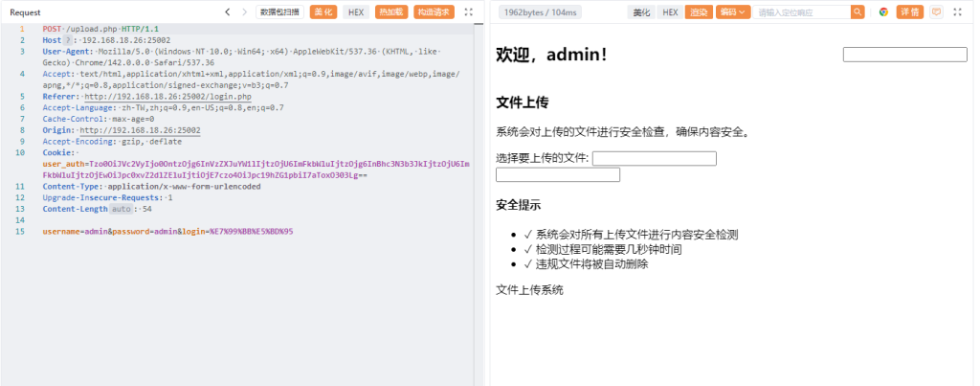The height and width of the screenshot is (386, 980).
Task: Click the auto tag beside Content-Length
Action: [122, 209]
